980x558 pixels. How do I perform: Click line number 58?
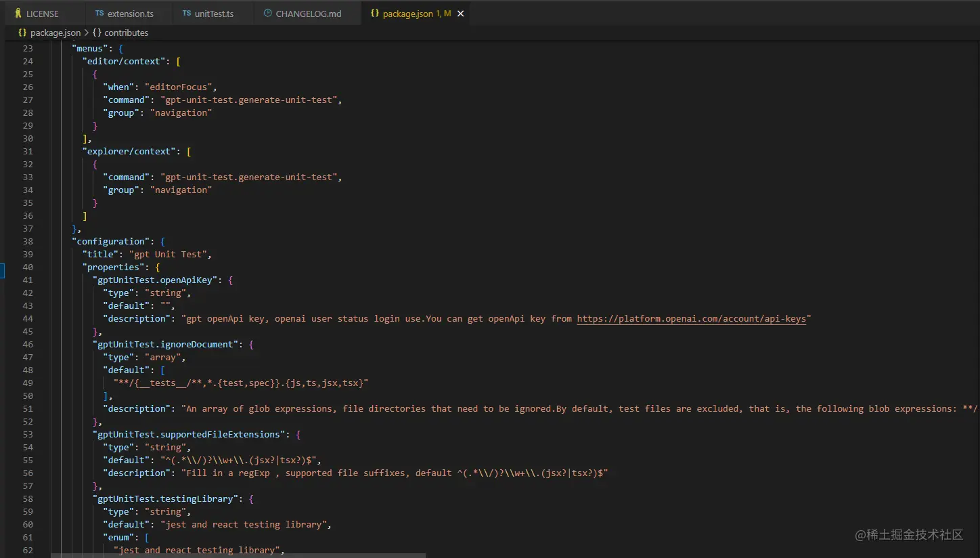(27, 498)
